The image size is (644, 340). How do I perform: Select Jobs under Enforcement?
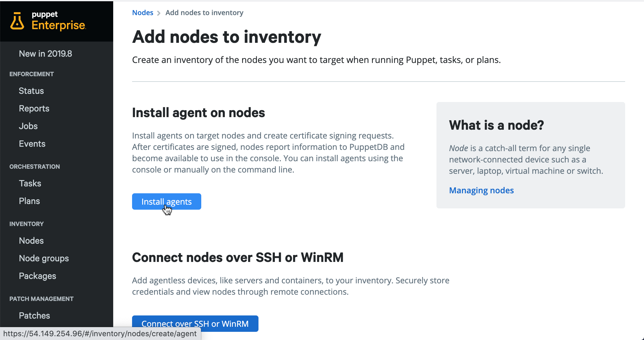[28, 126]
